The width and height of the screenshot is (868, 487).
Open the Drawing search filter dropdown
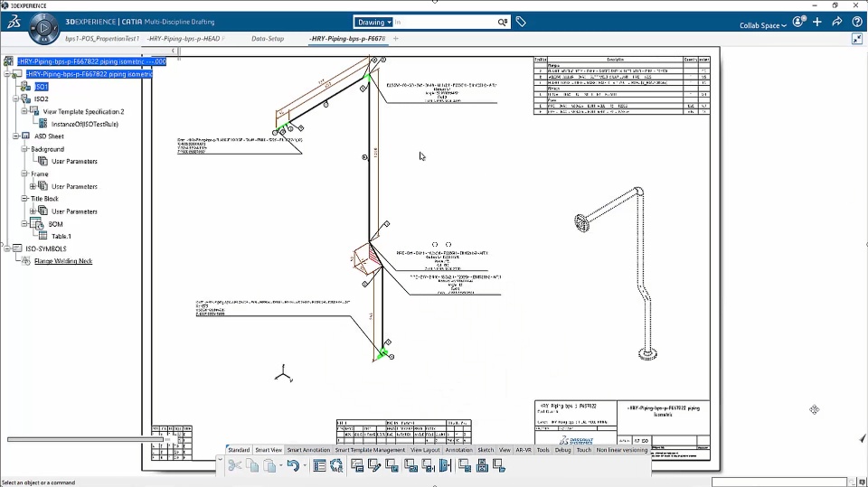pyautogui.click(x=373, y=22)
